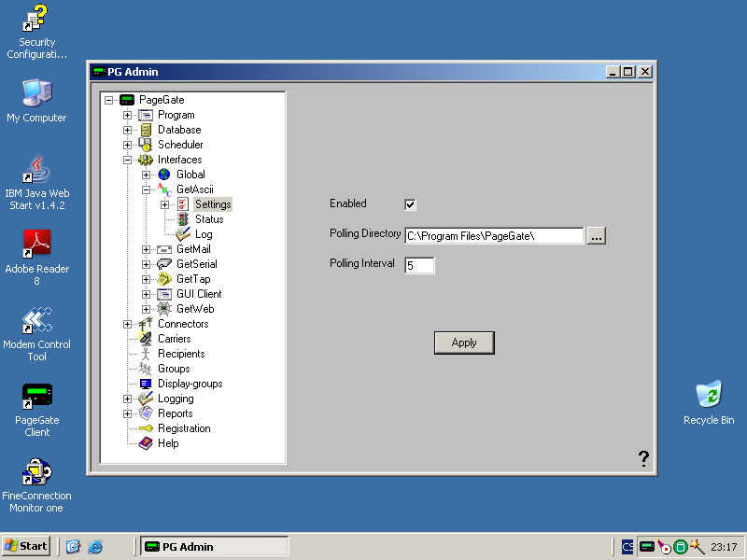Expand the GetSerial tree node
The image size is (747, 560).
(146, 264)
